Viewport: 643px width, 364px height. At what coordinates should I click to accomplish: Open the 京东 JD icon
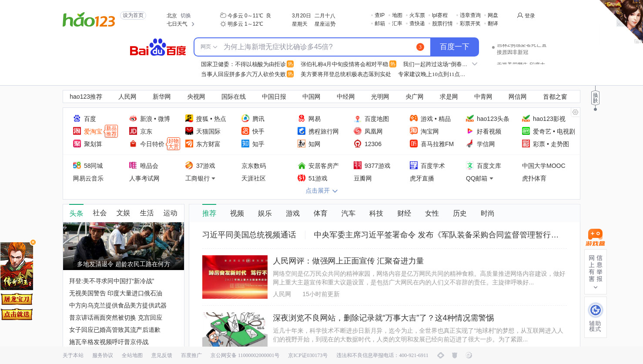133,131
